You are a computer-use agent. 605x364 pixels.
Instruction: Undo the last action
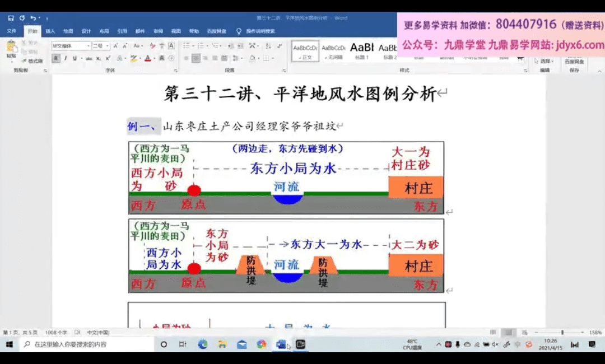[32, 18]
